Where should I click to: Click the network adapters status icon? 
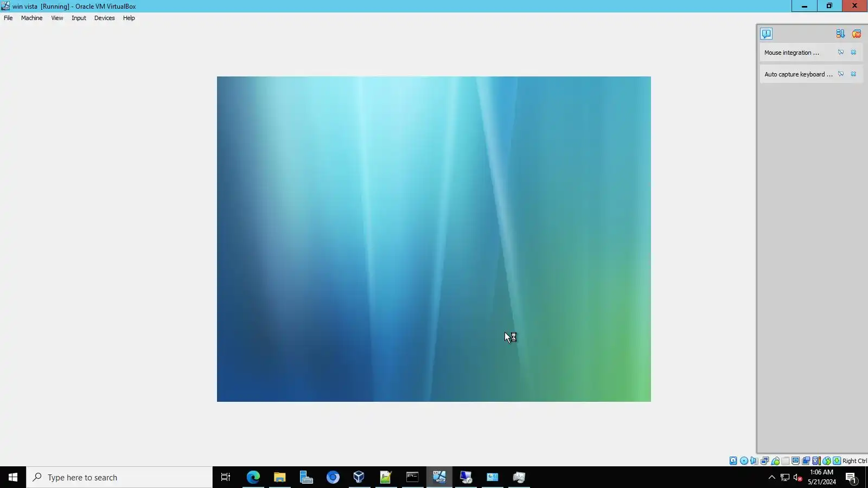764,461
